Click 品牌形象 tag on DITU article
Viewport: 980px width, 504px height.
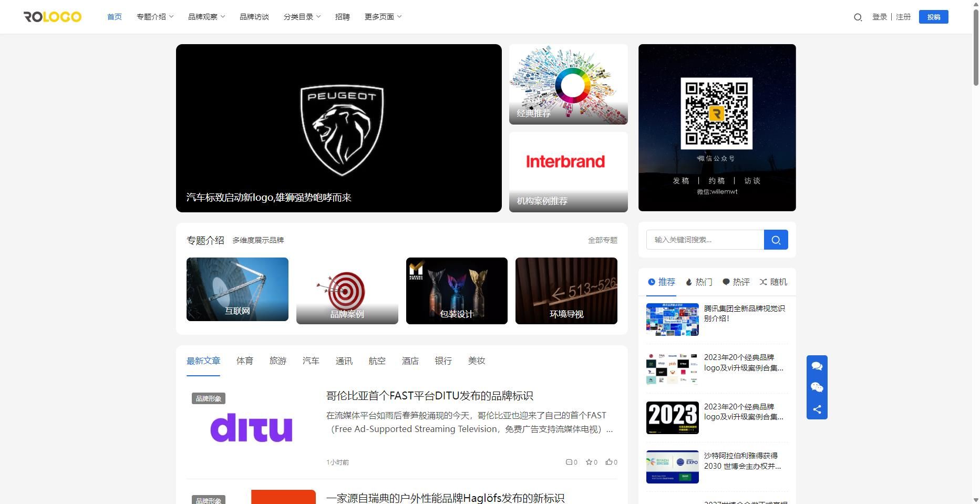coord(209,398)
